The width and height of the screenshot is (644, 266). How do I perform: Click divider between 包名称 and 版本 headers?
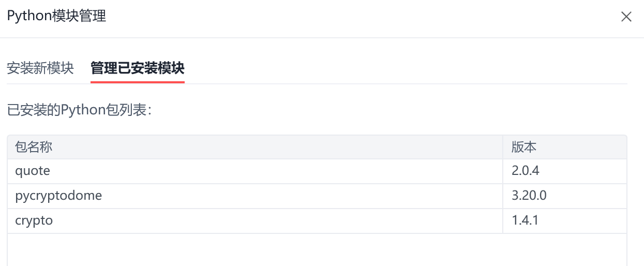503,147
